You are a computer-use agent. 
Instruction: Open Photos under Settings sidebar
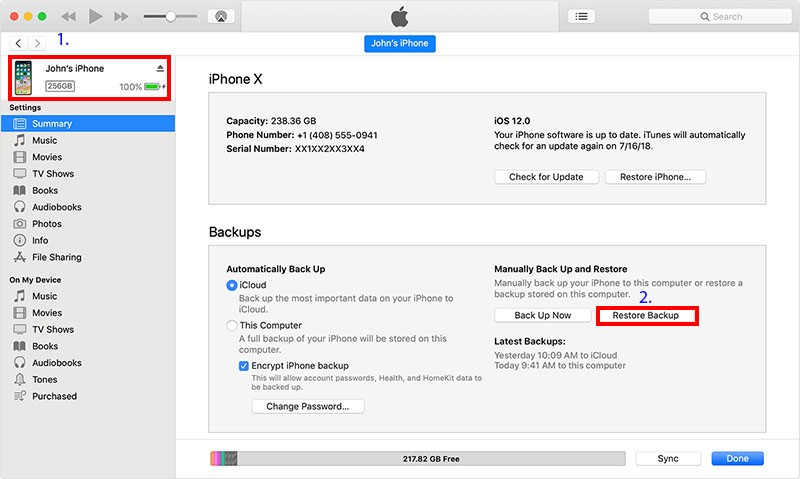pos(46,224)
